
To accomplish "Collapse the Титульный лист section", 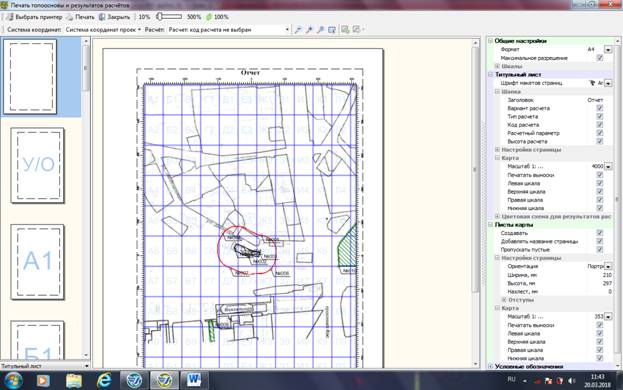I will point(491,74).
